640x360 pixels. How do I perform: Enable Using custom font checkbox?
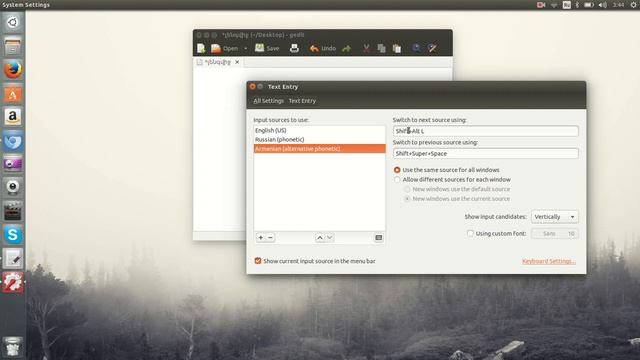[470, 233]
